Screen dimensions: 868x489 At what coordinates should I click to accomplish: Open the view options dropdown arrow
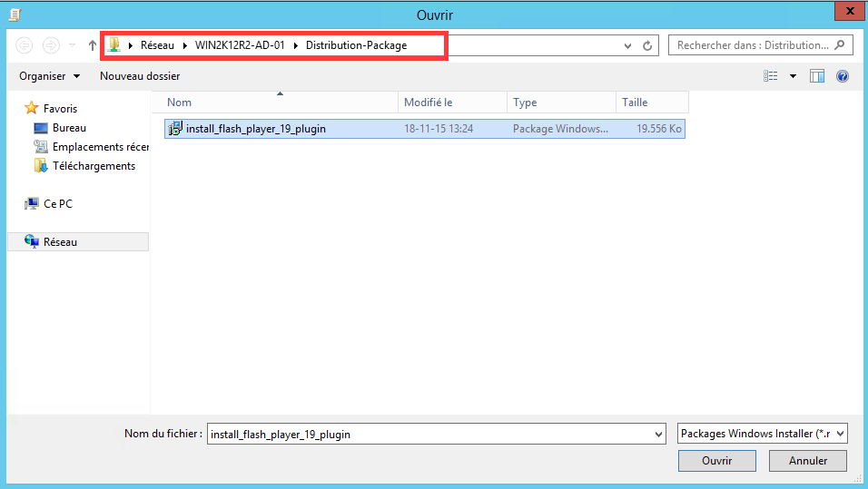tap(793, 76)
